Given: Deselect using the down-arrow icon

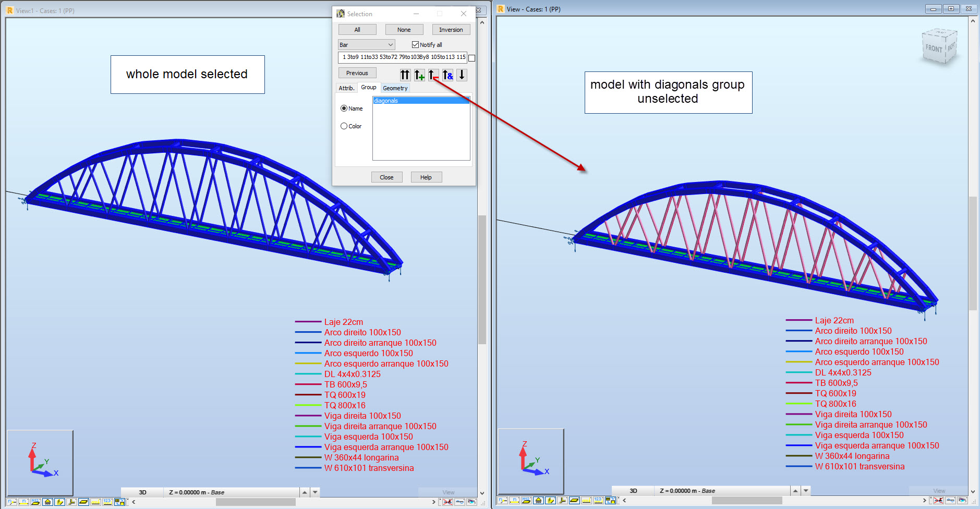Looking at the screenshot, I should [x=462, y=75].
